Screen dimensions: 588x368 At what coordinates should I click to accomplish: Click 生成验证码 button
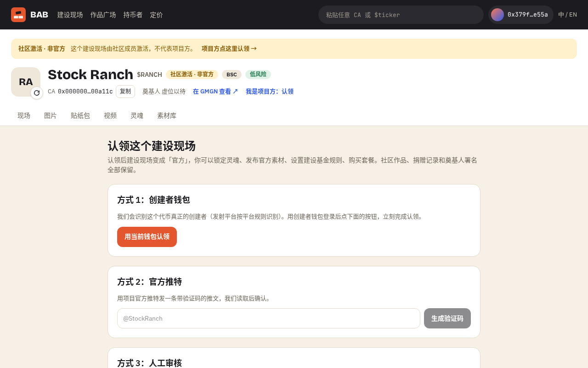coord(447,318)
